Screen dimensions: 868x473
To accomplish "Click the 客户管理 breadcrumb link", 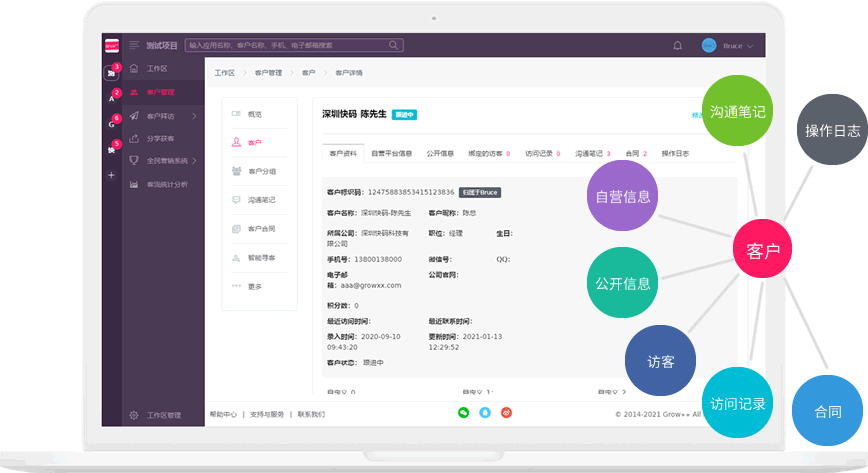I will tap(267, 73).
